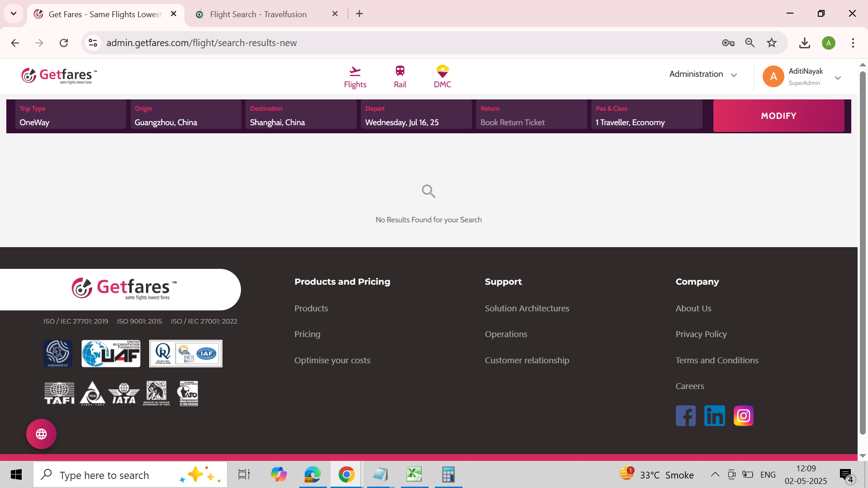The width and height of the screenshot is (868, 488).
Task: Open the tab search chevron
Action: (14, 14)
